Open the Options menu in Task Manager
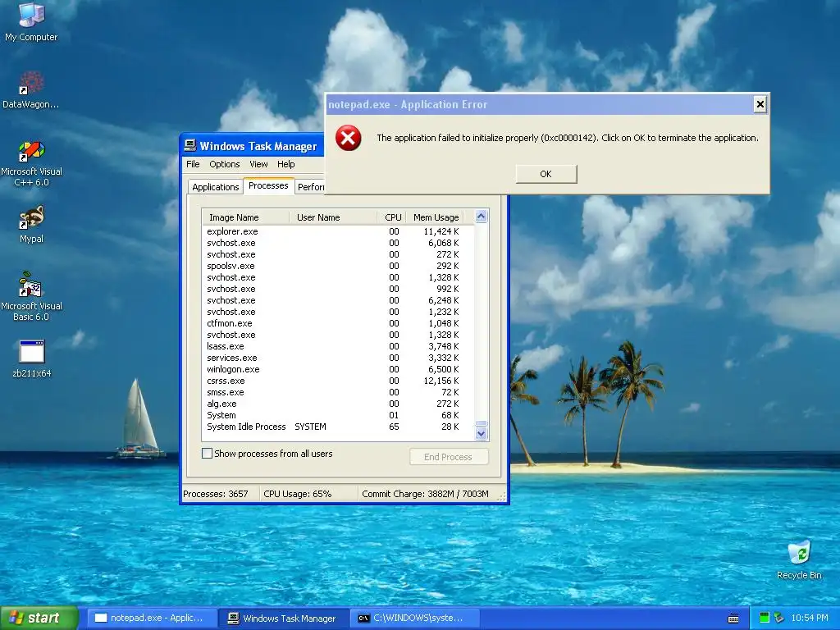Screen dimensions: 840x630 click(x=225, y=164)
